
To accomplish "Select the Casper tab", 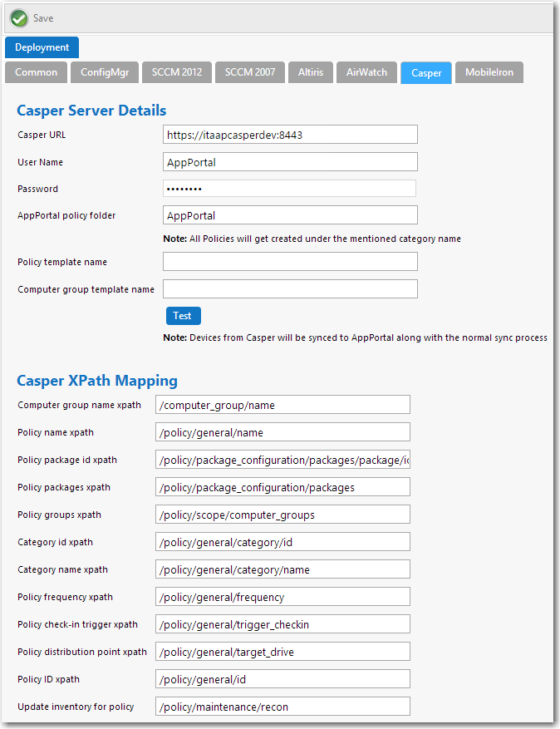I will (x=426, y=73).
